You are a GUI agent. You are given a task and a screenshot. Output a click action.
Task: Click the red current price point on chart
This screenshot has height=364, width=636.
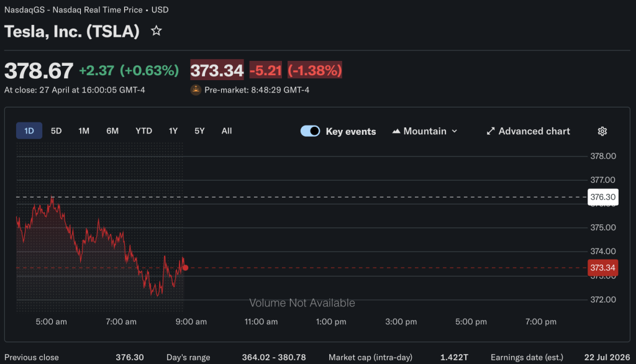pyautogui.click(x=185, y=268)
